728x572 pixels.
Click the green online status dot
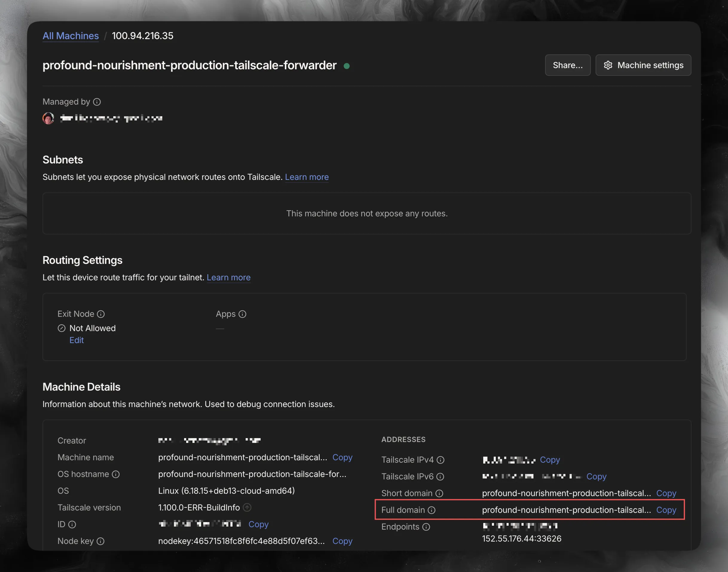(347, 66)
